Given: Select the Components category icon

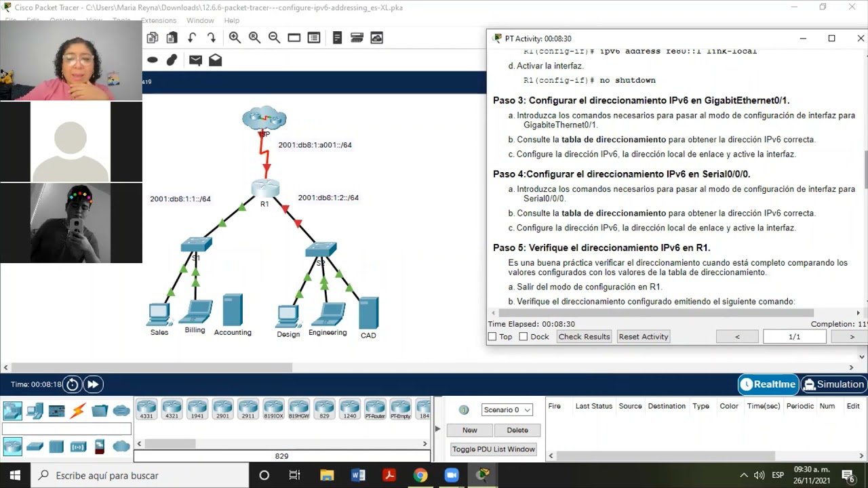Looking at the screenshot, I should (x=56, y=410).
